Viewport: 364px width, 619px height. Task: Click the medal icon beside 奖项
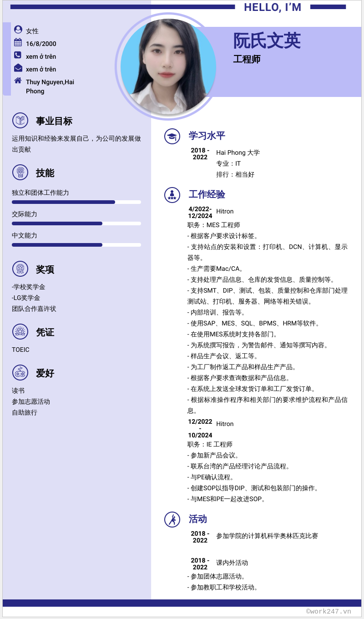coord(20,269)
